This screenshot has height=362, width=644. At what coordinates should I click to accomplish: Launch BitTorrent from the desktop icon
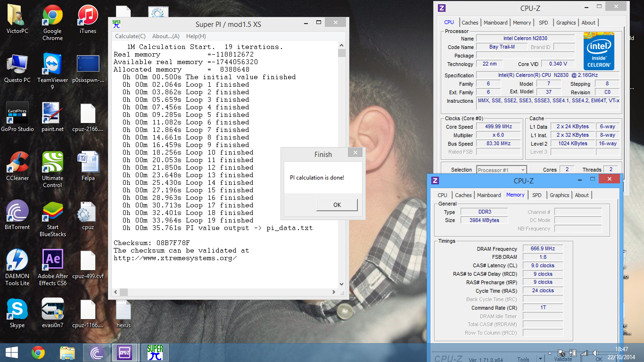[17, 215]
